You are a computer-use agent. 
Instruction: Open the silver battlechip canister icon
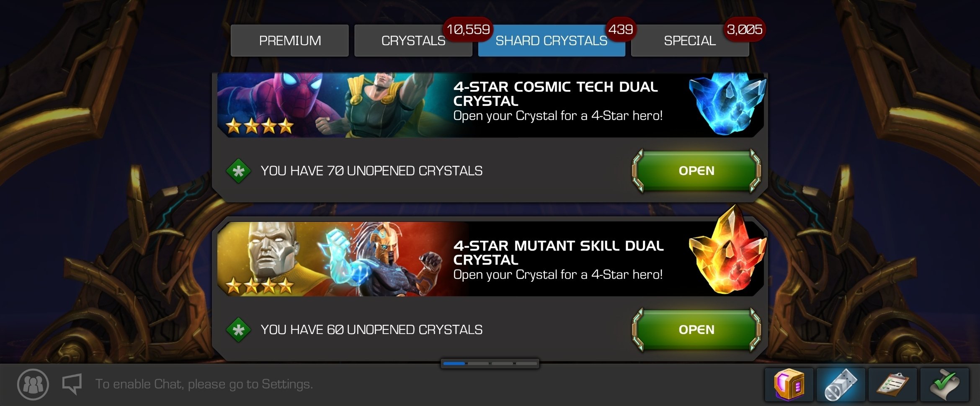pos(841,384)
